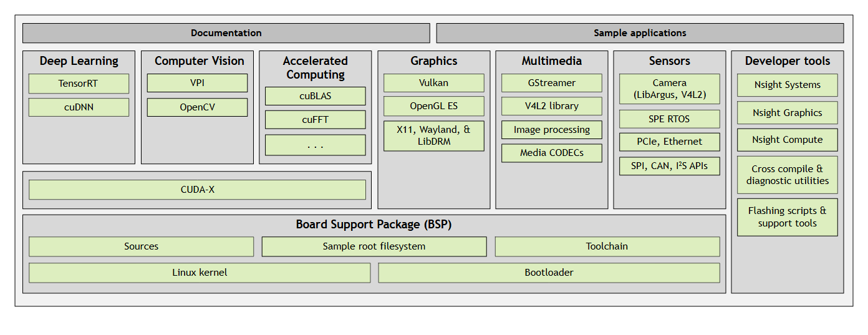
Task: Click the cuDNN component box
Action: coord(79,107)
